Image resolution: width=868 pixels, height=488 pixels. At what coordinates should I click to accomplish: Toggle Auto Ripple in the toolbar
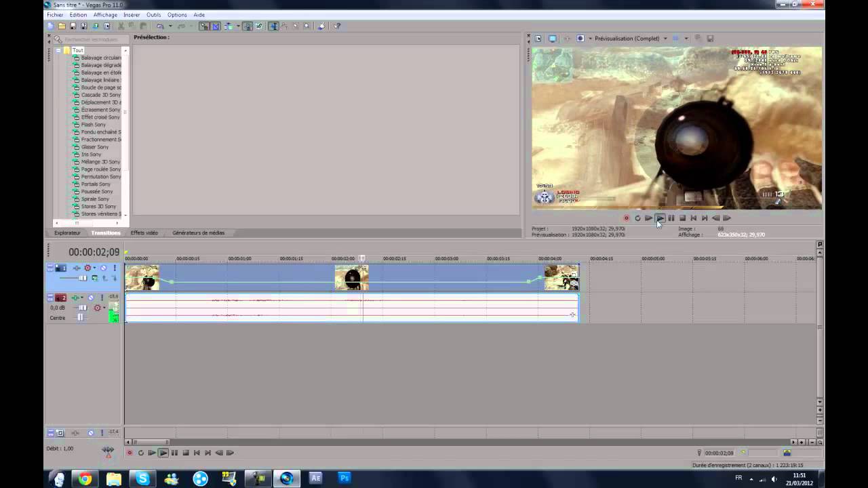229,26
